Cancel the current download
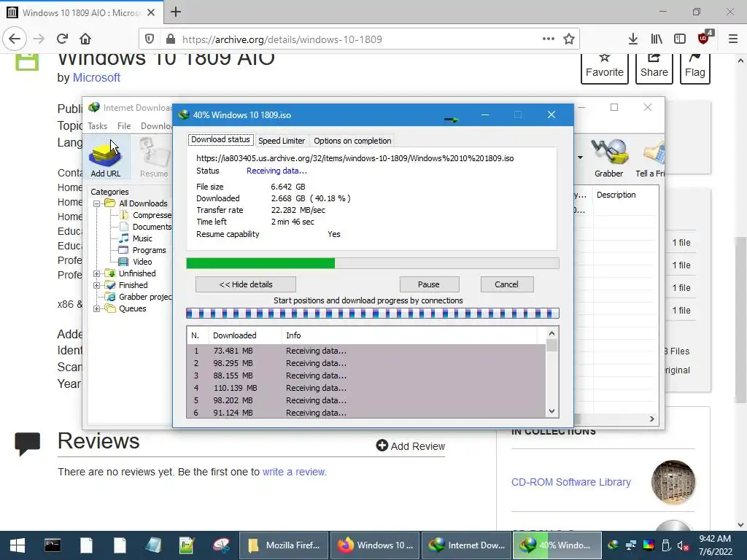 (506, 284)
